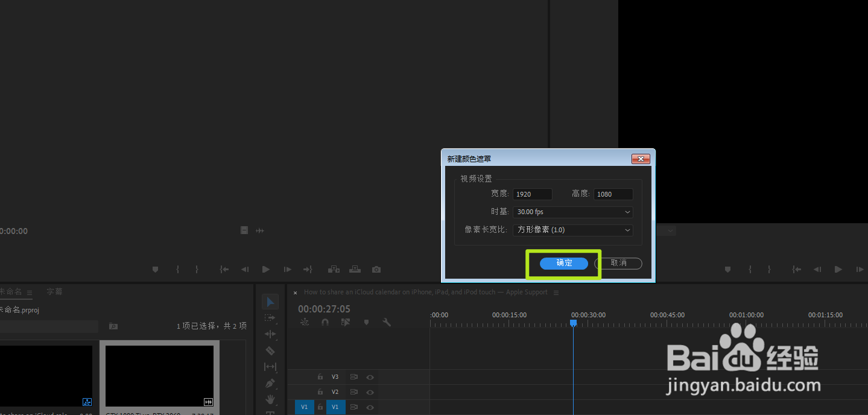Select the Selection arrow tool

(x=270, y=302)
